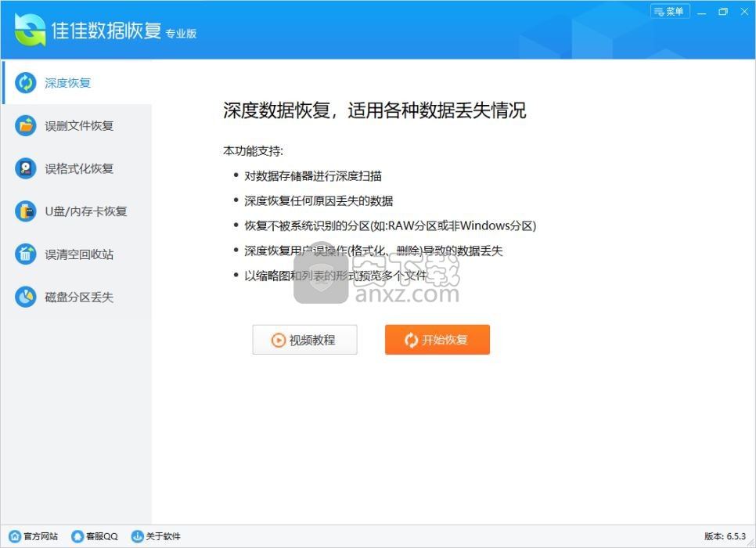This screenshot has width=756, height=548.
Task: Open the 菜单 menu in the title bar
Action: pos(670,12)
